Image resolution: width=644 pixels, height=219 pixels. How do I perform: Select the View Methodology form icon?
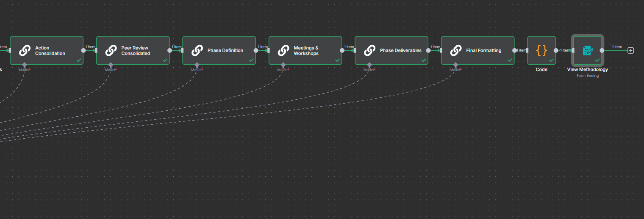(x=587, y=50)
